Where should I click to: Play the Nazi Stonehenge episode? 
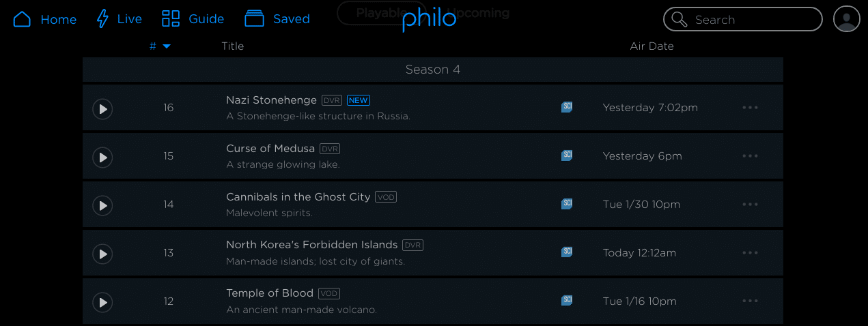102,108
